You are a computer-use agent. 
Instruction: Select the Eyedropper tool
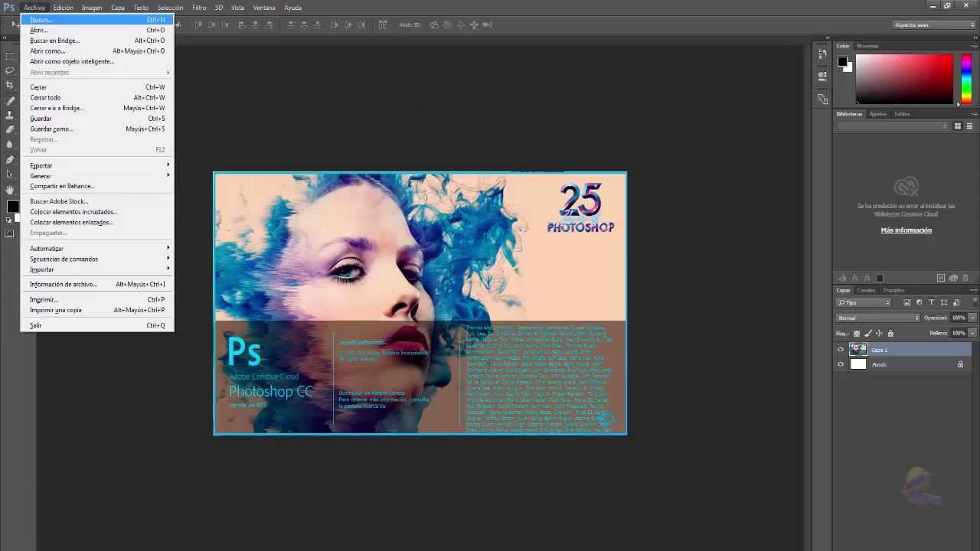pyautogui.click(x=10, y=100)
